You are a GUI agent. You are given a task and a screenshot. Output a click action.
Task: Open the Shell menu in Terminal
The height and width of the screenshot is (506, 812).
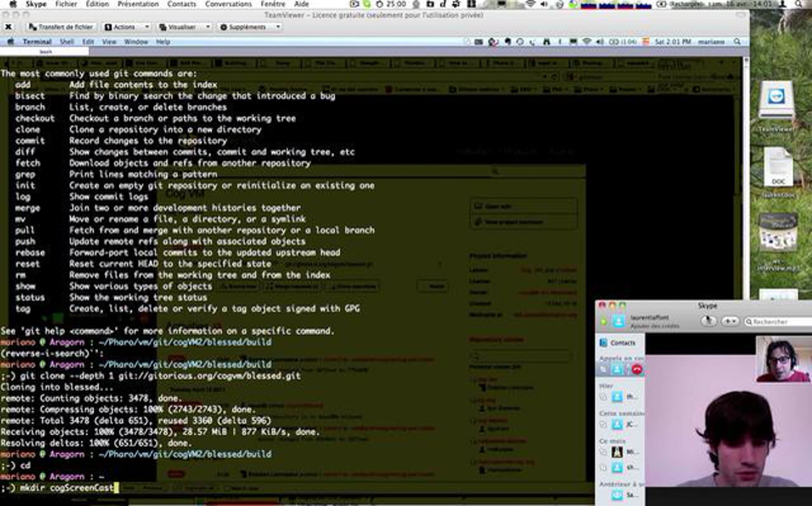(x=67, y=42)
